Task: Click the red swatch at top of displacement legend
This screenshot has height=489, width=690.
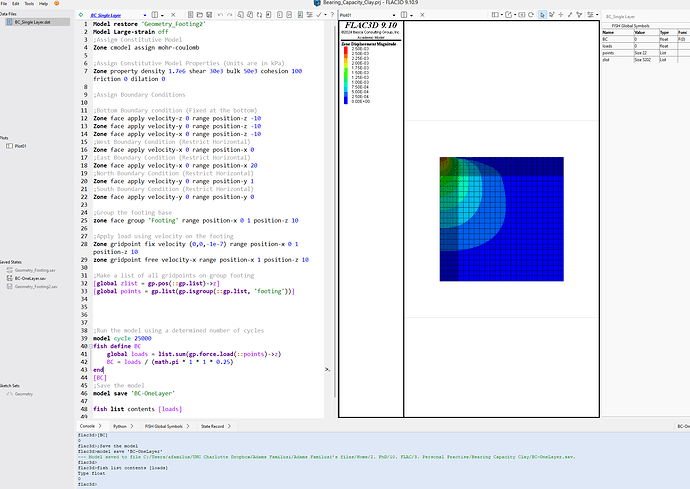Action: (x=346, y=49)
